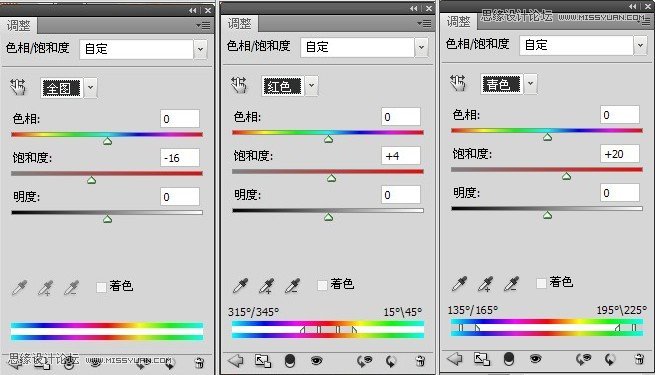Switch panel view size in Reds panel
This screenshot has height=375, width=655.
(x=263, y=361)
